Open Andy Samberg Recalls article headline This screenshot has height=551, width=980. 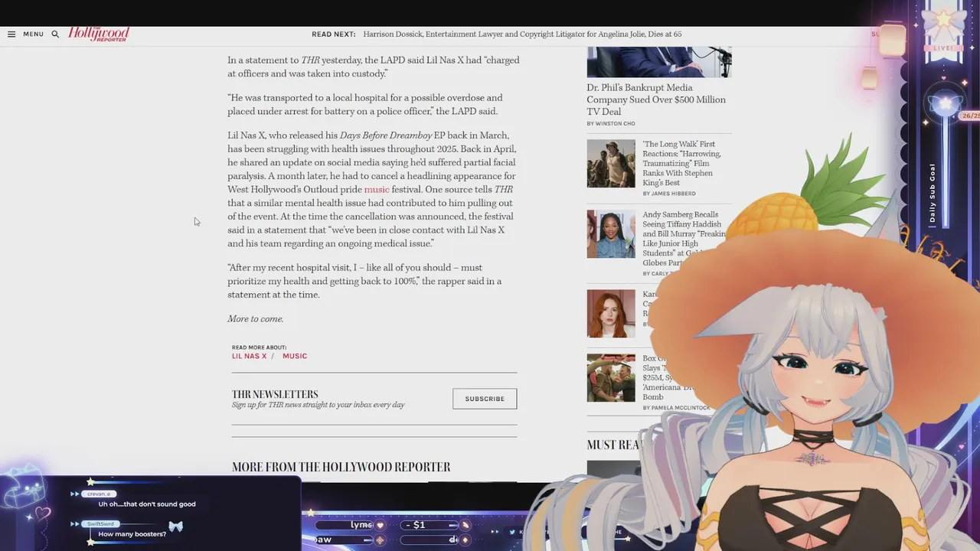click(x=684, y=239)
